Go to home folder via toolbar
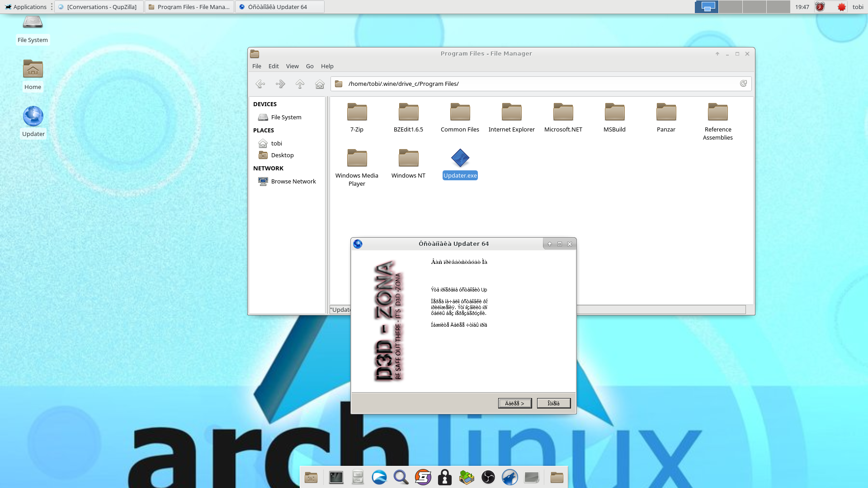 (x=320, y=84)
